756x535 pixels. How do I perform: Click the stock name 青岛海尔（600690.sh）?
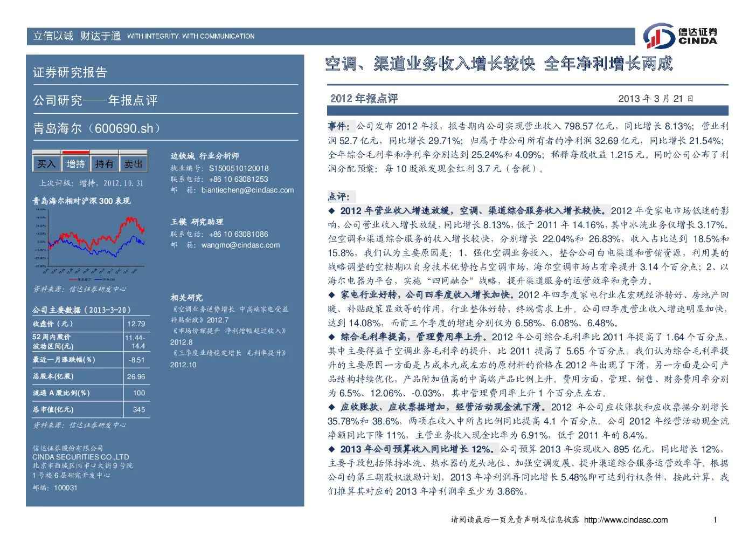point(97,128)
